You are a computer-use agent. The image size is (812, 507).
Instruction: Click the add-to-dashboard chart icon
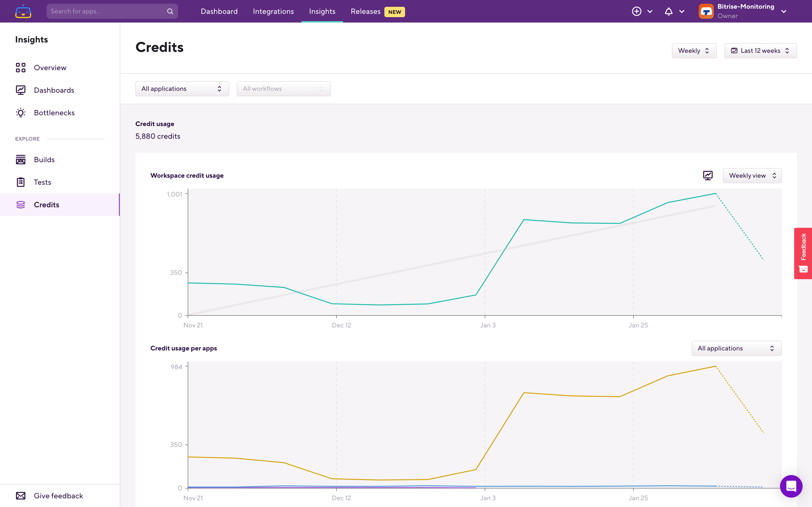[x=708, y=175]
